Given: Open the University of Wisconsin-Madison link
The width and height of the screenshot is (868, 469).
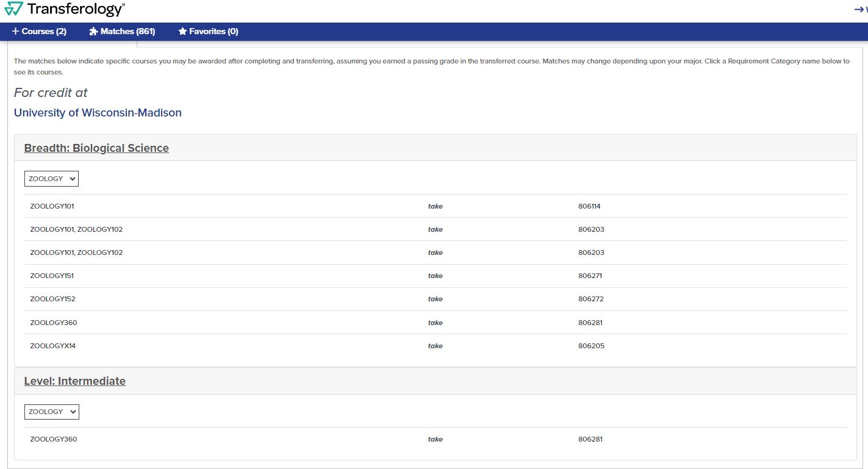Looking at the screenshot, I should (x=98, y=113).
